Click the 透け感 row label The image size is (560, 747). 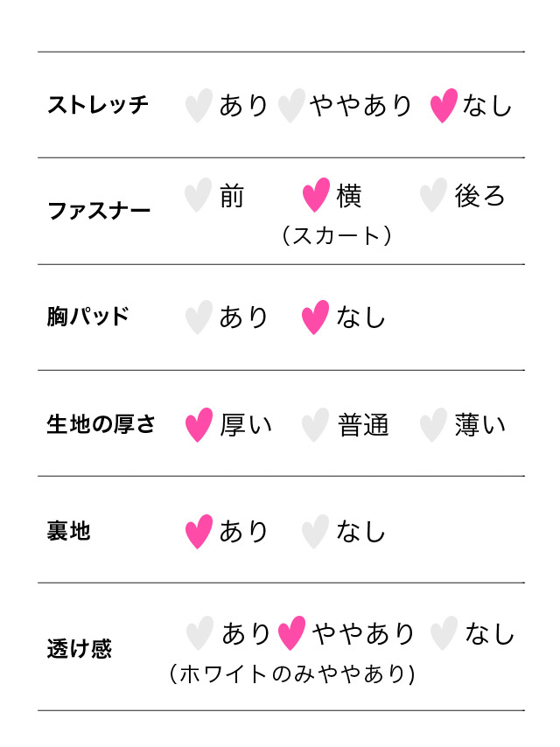click(79, 649)
